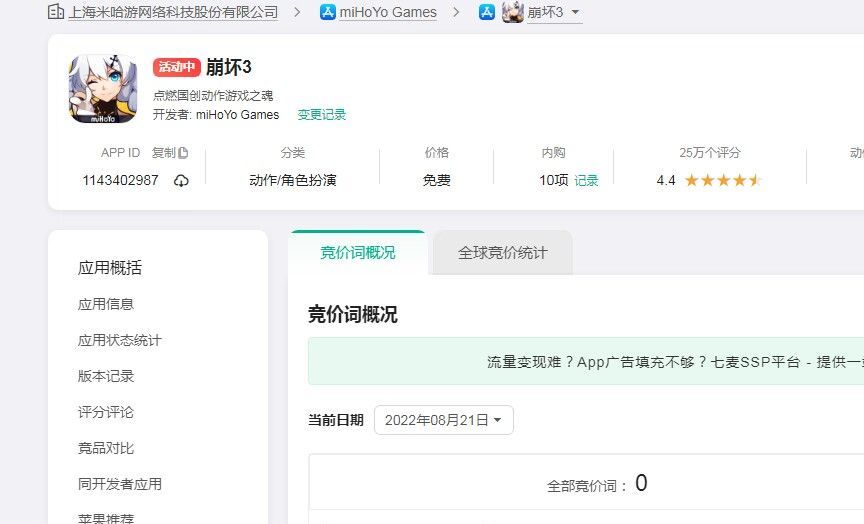Click App Store icon before 崩坏3 breadcrumb
This screenshot has width=864, height=524.
(487, 12)
